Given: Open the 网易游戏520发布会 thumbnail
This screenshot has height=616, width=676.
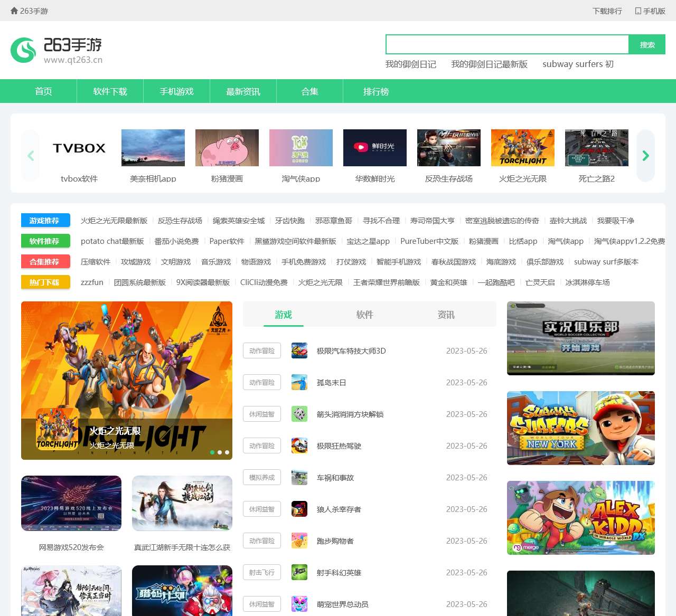Looking at the screenshot, I should pyautogui.click(x=71, y=503).
